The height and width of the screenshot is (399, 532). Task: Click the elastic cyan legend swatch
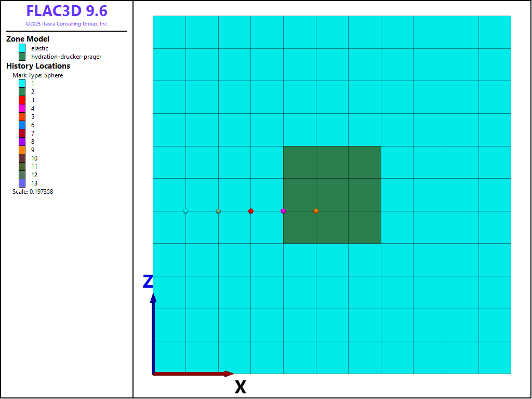pos(22,48)
